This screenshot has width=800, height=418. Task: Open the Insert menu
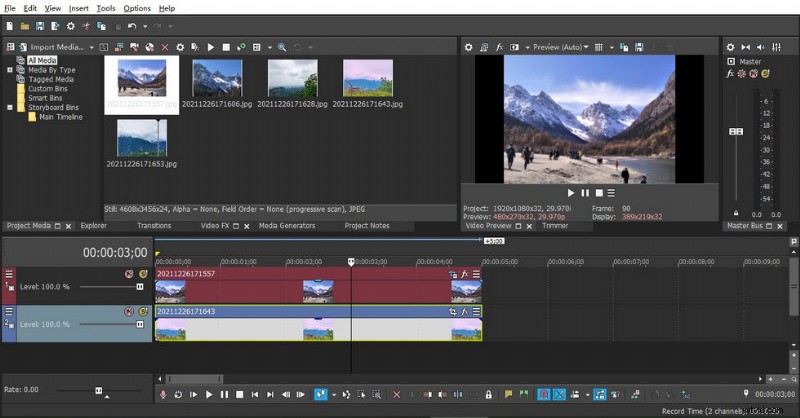79,8
